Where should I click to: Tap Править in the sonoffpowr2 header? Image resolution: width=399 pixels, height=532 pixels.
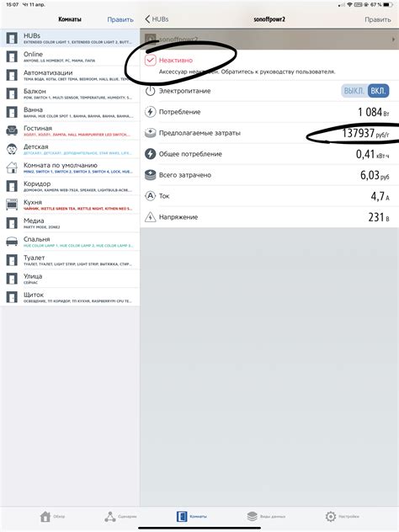pyautogui.click(x=378, y=19)
